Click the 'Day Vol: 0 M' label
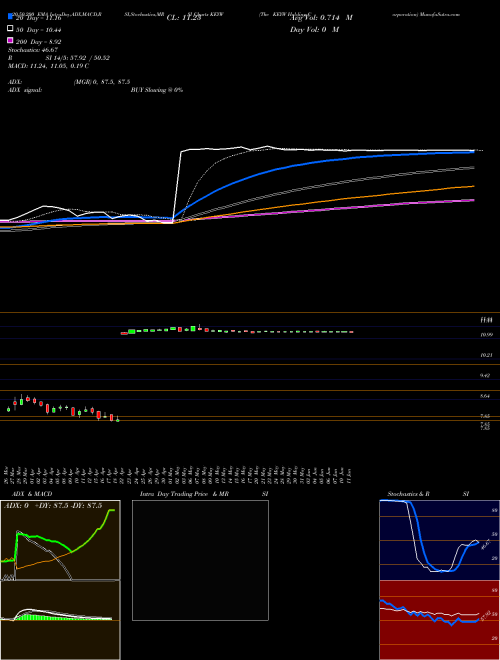Screen dimensions: 500x660 (314, 29)
